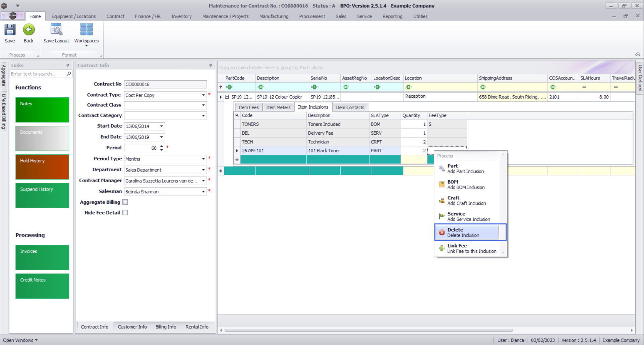Image resolution: width=644 pixels, height=345 pixels.
Task: Click the Save Layout icon
Action: click(x=56, y=30)
